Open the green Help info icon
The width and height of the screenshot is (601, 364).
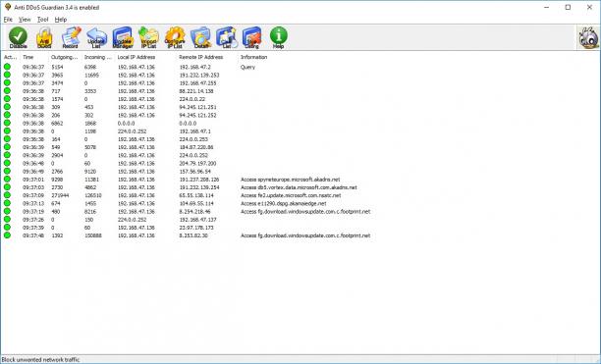pyautogui.click(x=279, y=37)
